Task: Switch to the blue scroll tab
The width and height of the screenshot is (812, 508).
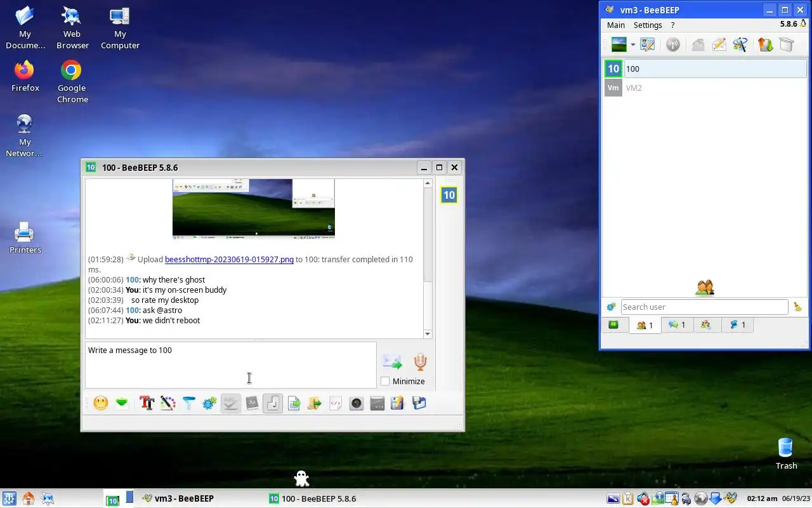Action: (737, 324)
